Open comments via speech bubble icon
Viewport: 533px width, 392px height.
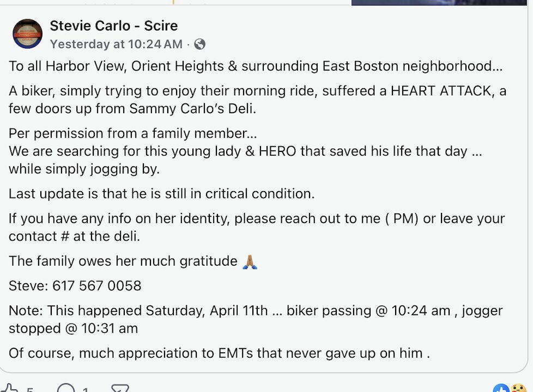[x=66, y=389]
